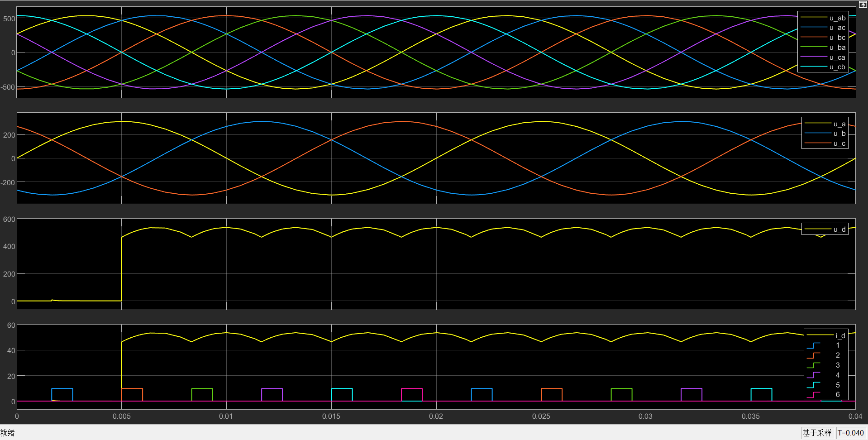Click the u_d legend label
868x440 pixels.
coord(839,230)
